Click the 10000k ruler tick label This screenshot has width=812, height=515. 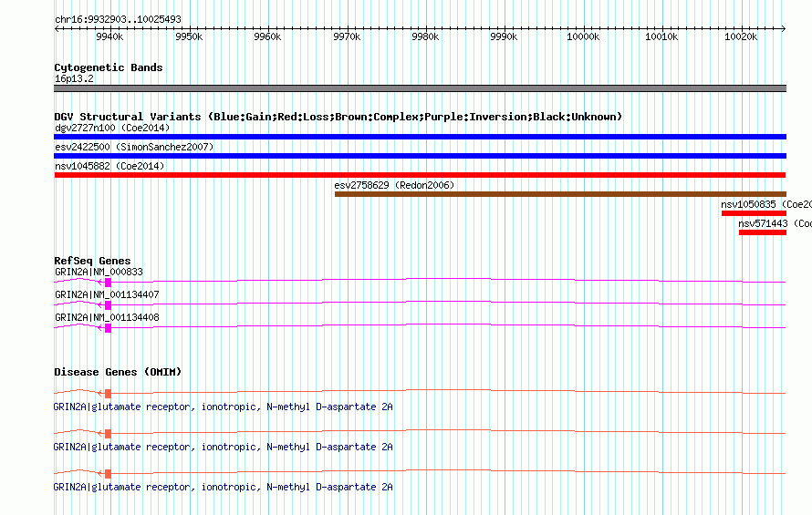pyautogui.click(x=583, y=36)
